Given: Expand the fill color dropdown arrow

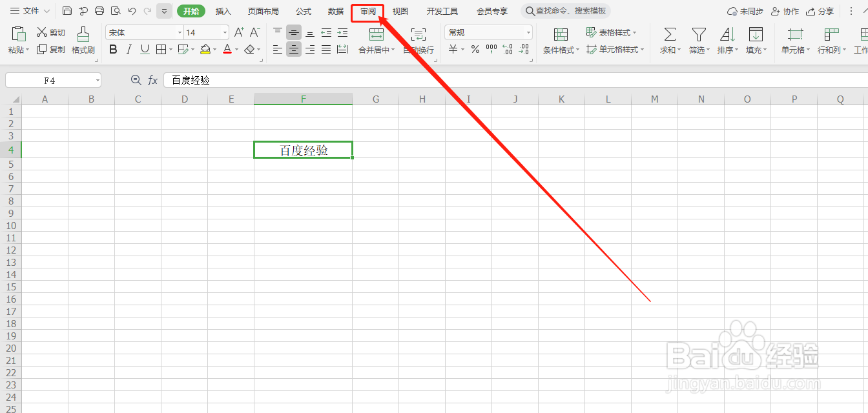Looking at the screenshot, I should [x=215, y=49].
